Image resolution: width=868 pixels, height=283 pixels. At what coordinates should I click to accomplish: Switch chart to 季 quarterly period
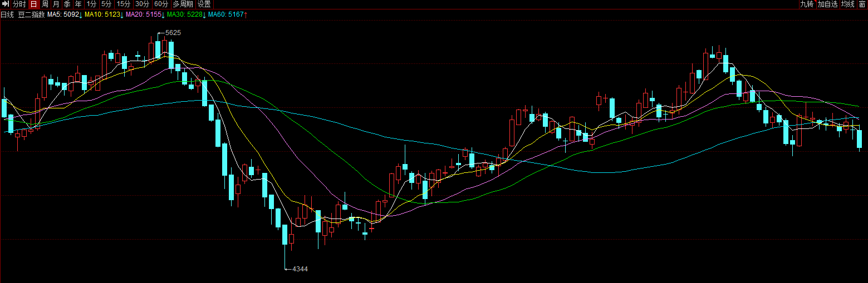(x=67, y=4)
